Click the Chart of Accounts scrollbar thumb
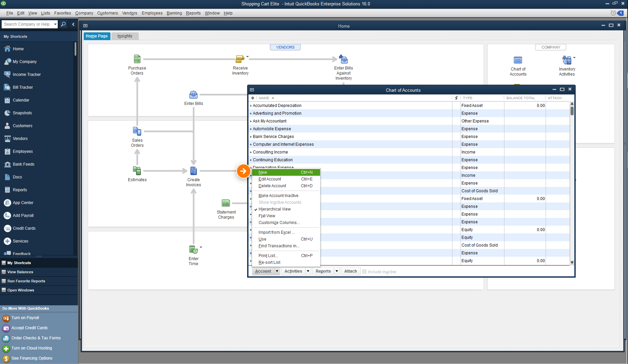The height and width of the screenshot is (364, 628). tap(572, 111)
